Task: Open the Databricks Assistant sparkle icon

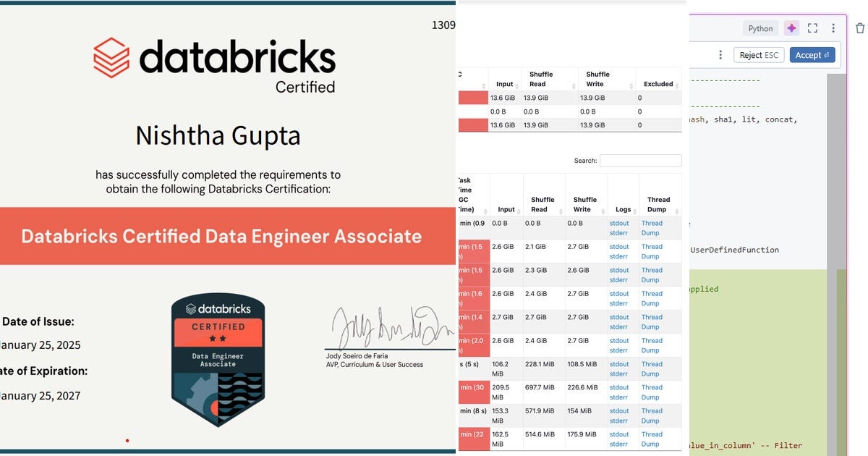Action: tap(791, 28)
